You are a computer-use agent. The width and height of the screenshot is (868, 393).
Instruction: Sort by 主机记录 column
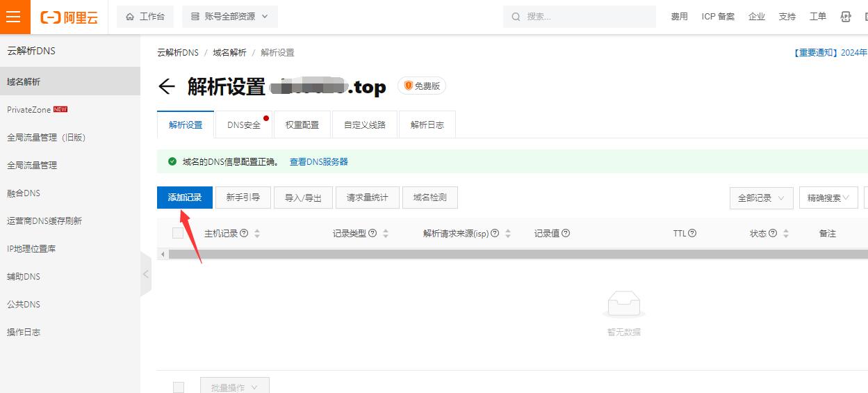pos(257,234)
